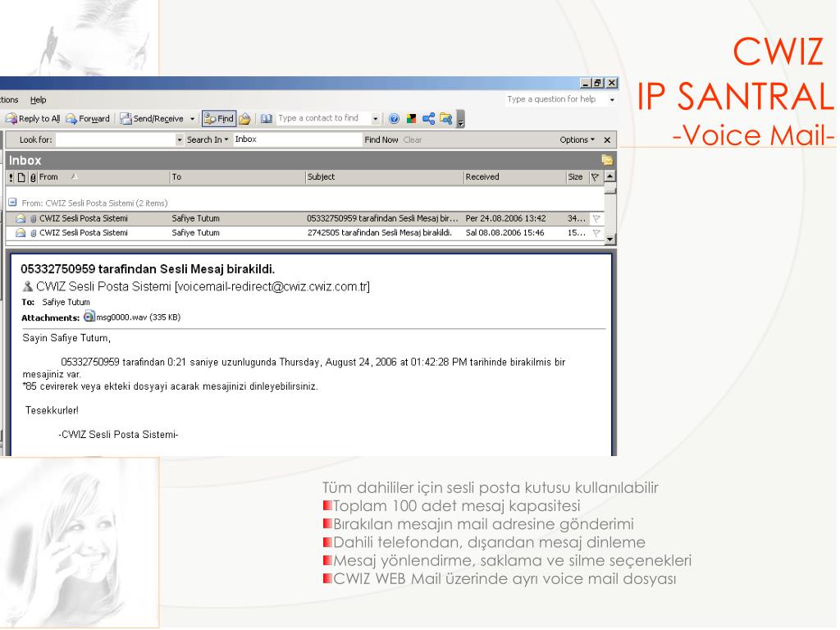Sort by the To column header

click(x=237, y=177)
